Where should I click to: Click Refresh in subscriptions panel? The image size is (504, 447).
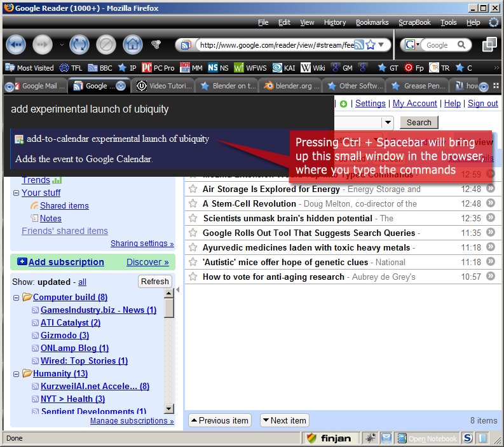155,282
